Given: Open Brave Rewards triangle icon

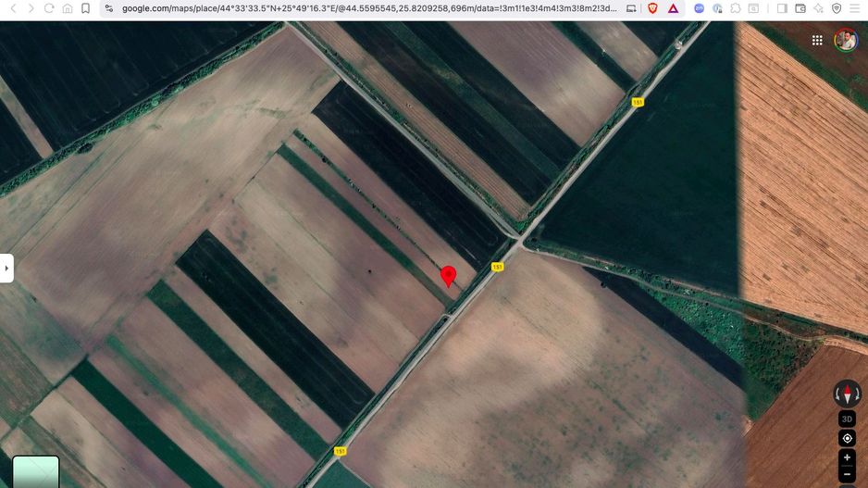Looking at the screenshot, I should click(673, 8).
